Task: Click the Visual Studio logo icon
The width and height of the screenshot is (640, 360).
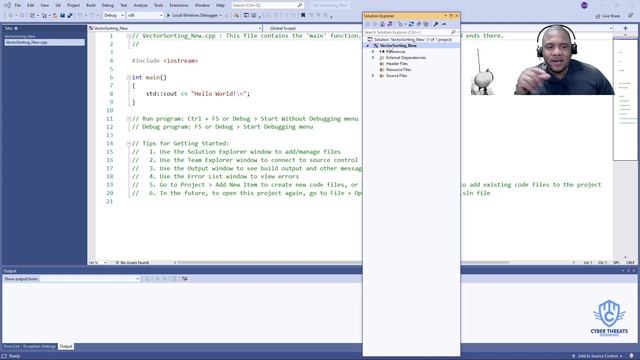Action: [7, 5]
